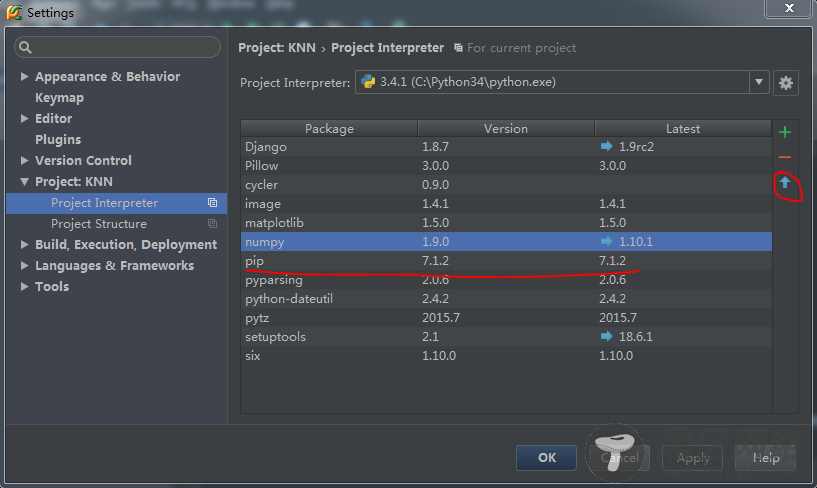Click the Python logo in interpreter field
This screenshot has width=817, height=488.
368,82
